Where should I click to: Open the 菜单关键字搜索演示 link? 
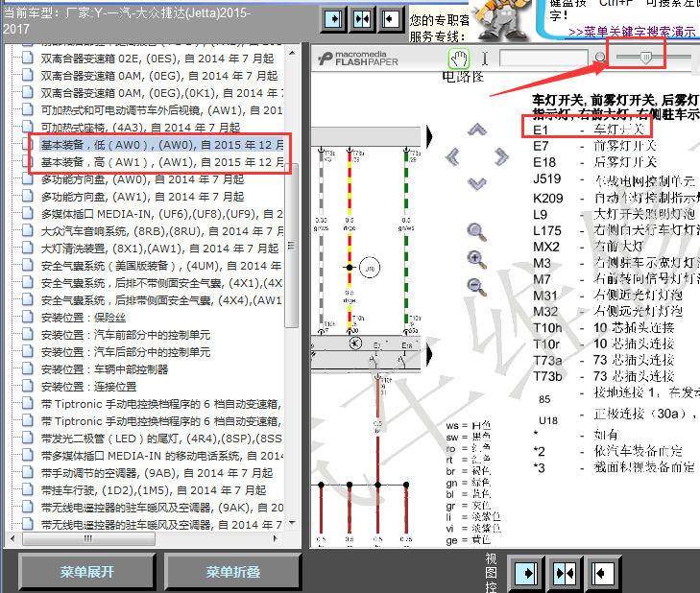632,32
